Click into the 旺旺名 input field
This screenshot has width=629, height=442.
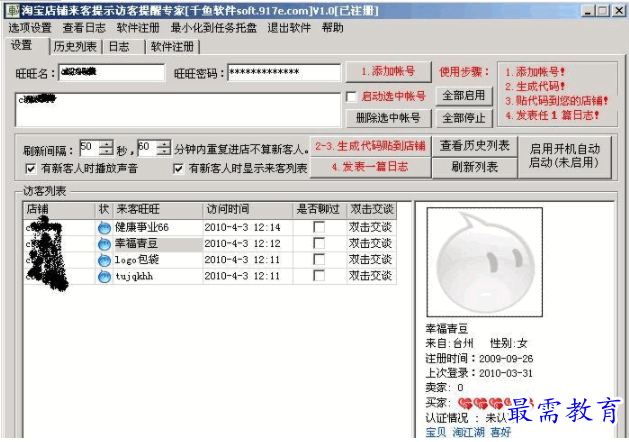[x=112, y=73]
